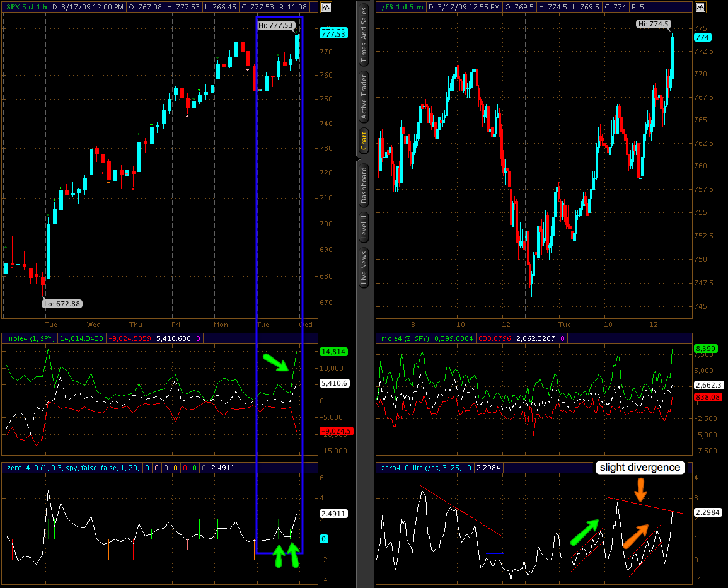Viewport: 728px width, 588px height.
Task: Click the Hi: 777.53 price bubble
Action: coord(275,25)
